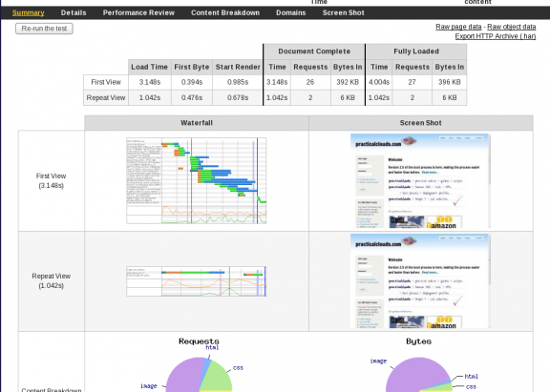Viewport: 550px width, 392px height.
Task: Open the Repeat View waterfall thumbnail
Action: [x=197, y=281]
